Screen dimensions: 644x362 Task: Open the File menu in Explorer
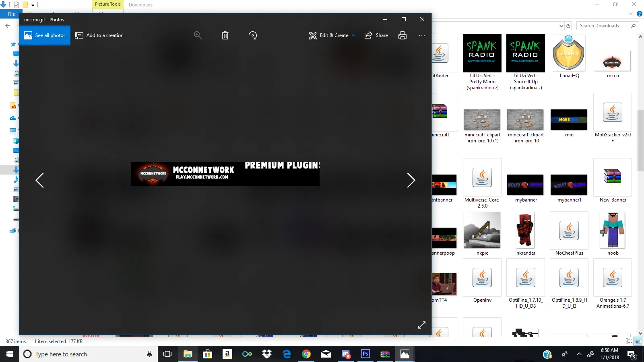coord(11,14)
